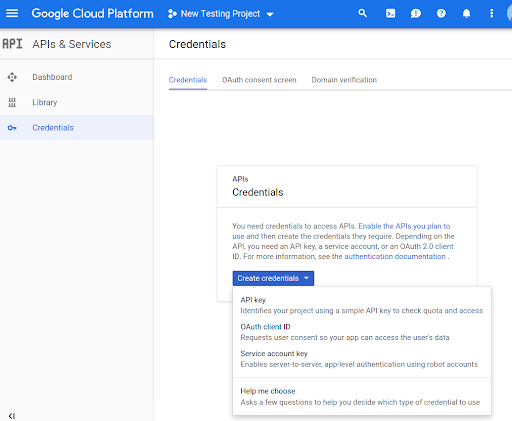Collapse the left sidebar panel
Viewport: 512px width, 421px height.
point(12,416)
